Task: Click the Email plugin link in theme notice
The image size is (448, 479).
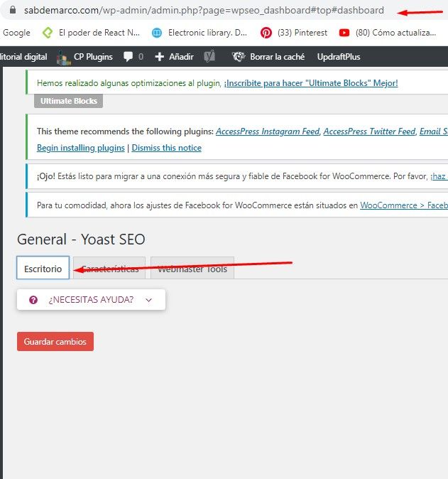Action: click(434, 131)
